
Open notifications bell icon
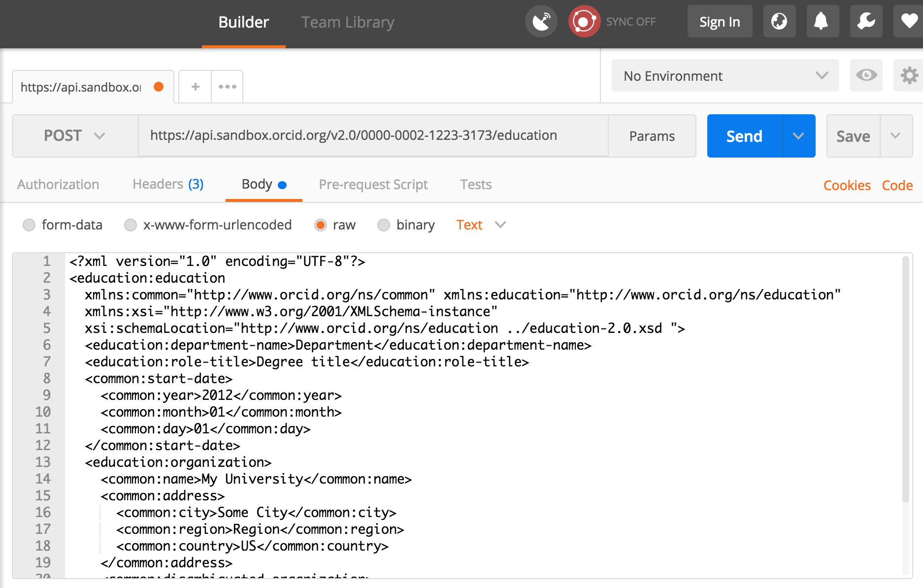coord(823,22)
